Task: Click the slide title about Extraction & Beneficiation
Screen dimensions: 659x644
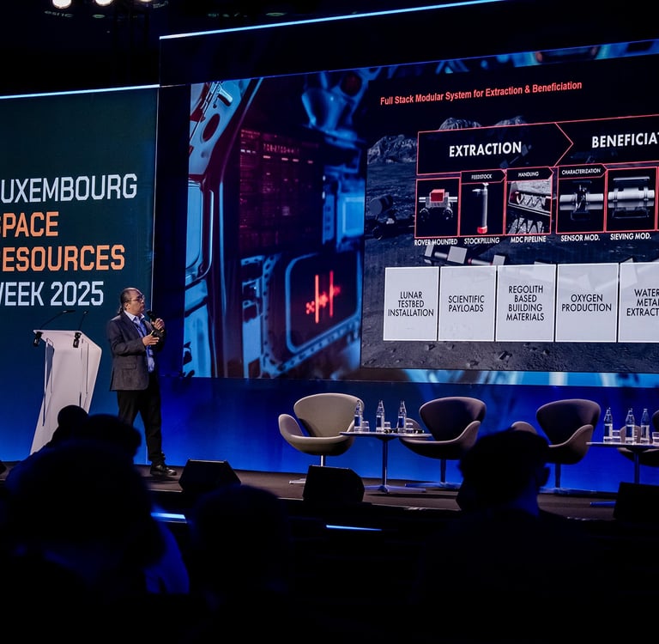Action: click(x=481, y=93)
